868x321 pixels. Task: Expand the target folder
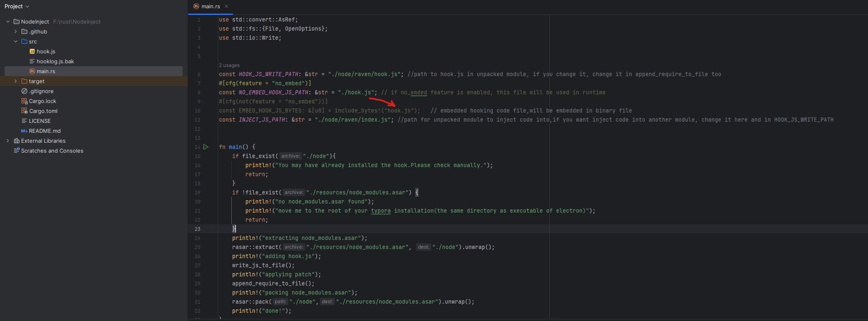coord(16,81)
